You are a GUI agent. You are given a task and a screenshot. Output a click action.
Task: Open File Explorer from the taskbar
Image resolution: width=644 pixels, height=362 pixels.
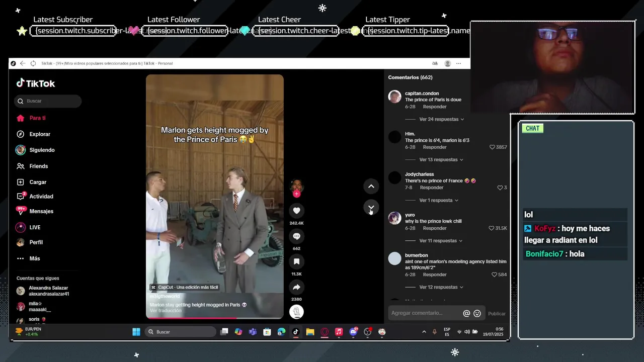click(310, 332)
